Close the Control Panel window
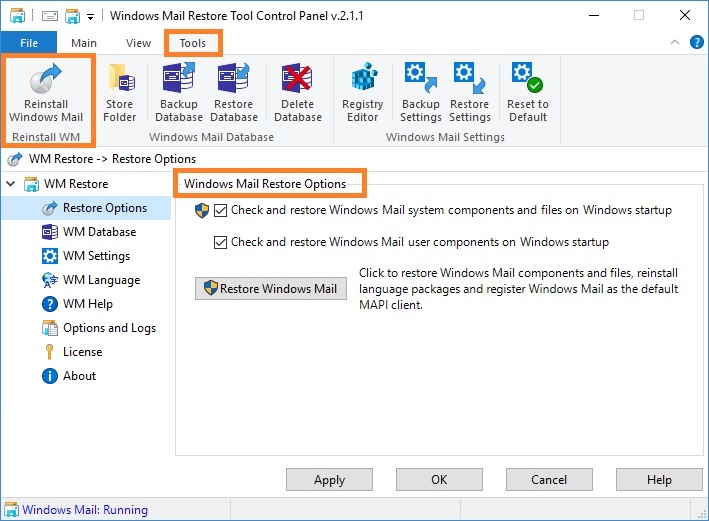Screen dimensions: 709x521 coord(685,15)
